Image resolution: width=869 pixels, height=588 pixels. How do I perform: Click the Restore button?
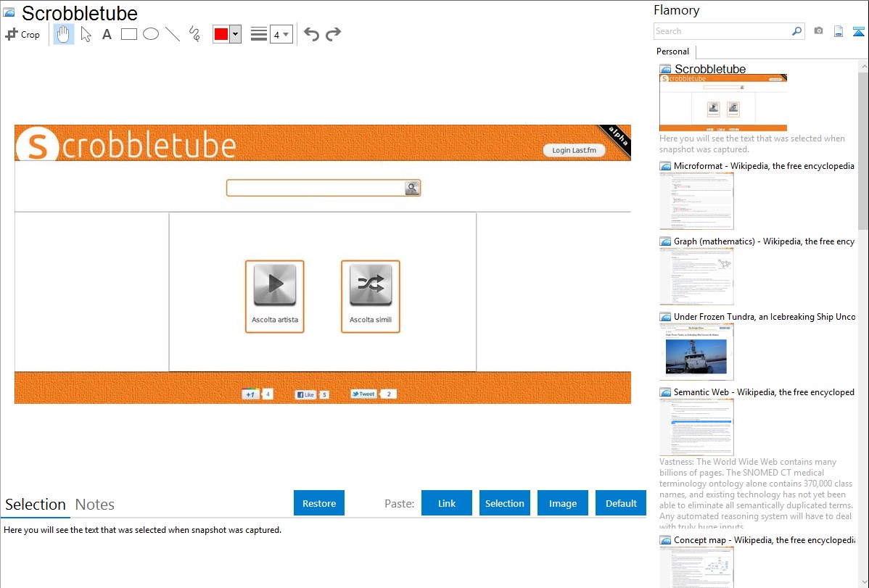pos(319,503)
